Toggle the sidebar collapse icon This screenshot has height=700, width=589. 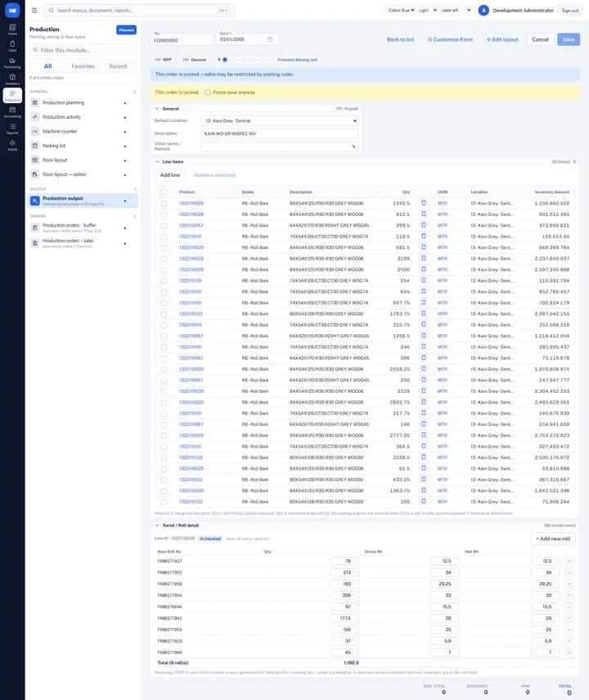[34, 11]
